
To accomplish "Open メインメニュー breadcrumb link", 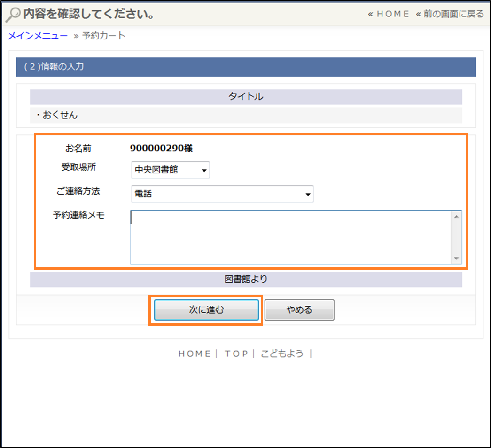I will pyautogui.click(x=38, y=36).
